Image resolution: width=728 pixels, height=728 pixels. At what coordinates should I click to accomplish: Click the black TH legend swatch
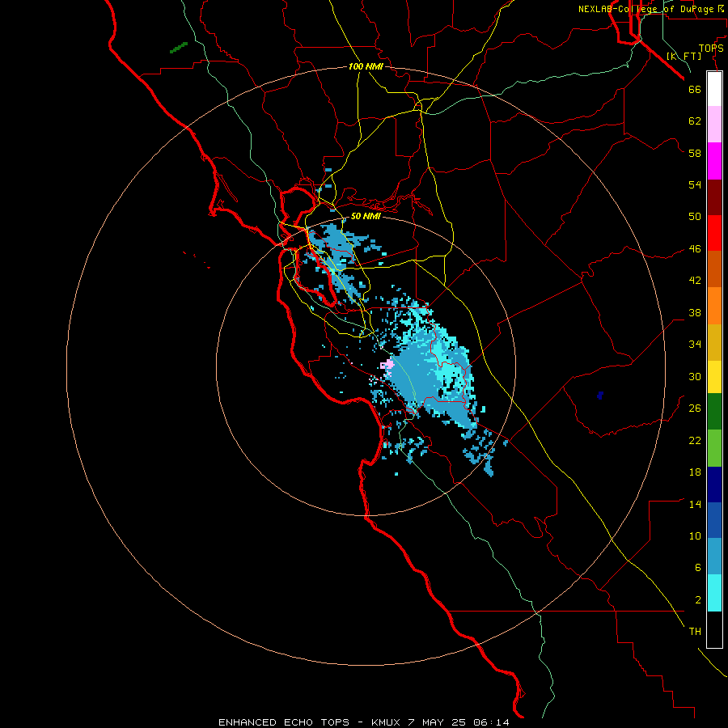[714, 629]
